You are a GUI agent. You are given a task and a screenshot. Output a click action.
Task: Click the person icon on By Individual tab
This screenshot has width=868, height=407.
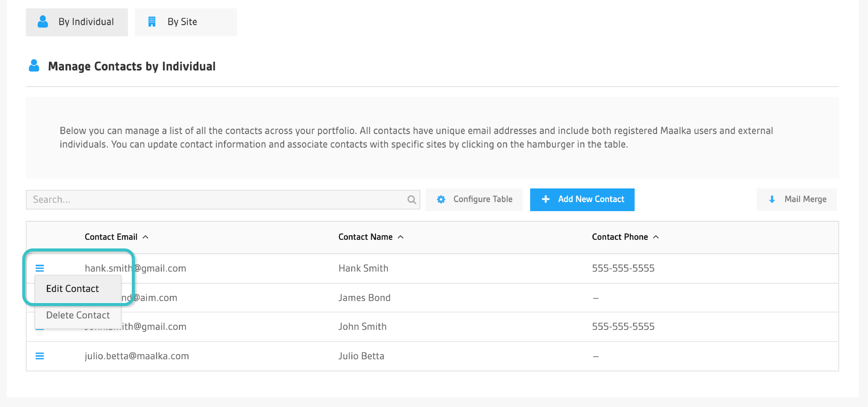(x=43, y=22)
